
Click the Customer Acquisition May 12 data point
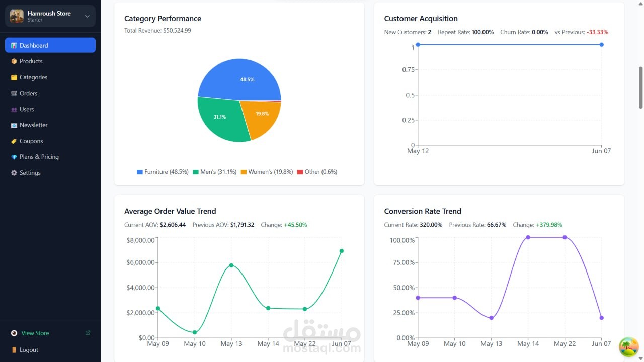click(x=418, y=45)
